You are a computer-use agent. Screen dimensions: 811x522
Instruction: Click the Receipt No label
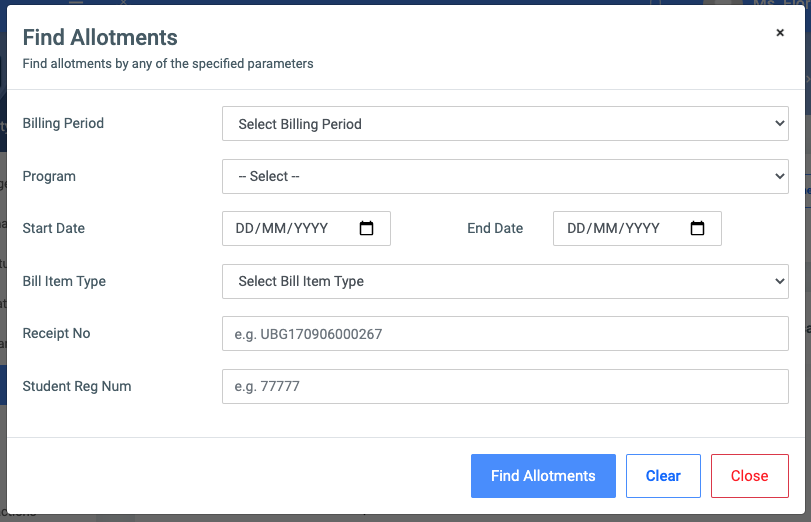tap(56, 334)
